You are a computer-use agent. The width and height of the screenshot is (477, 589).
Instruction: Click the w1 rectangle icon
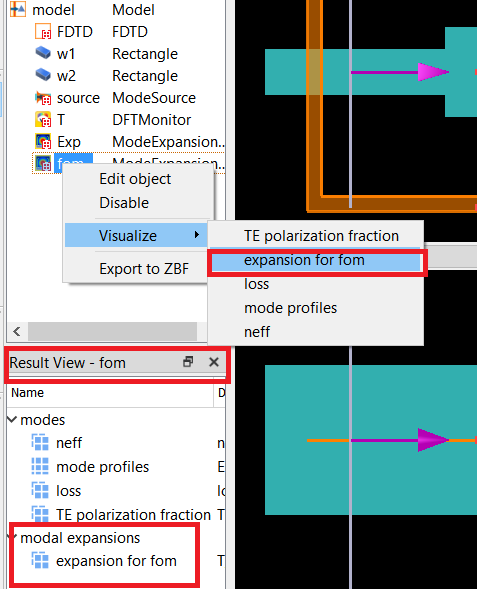pyautogui.click(x=43, y=53)
